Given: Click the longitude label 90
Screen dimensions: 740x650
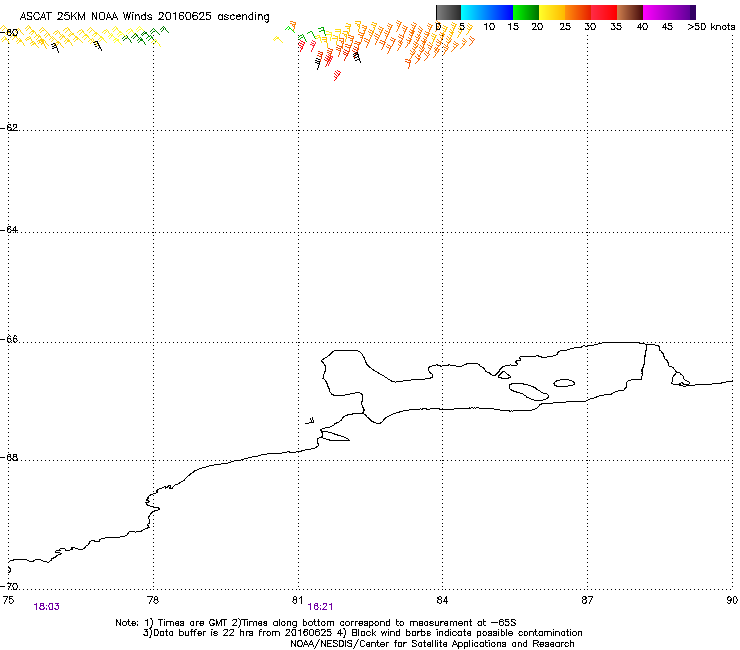Looking at the screenshot, I should coord(732,600).
